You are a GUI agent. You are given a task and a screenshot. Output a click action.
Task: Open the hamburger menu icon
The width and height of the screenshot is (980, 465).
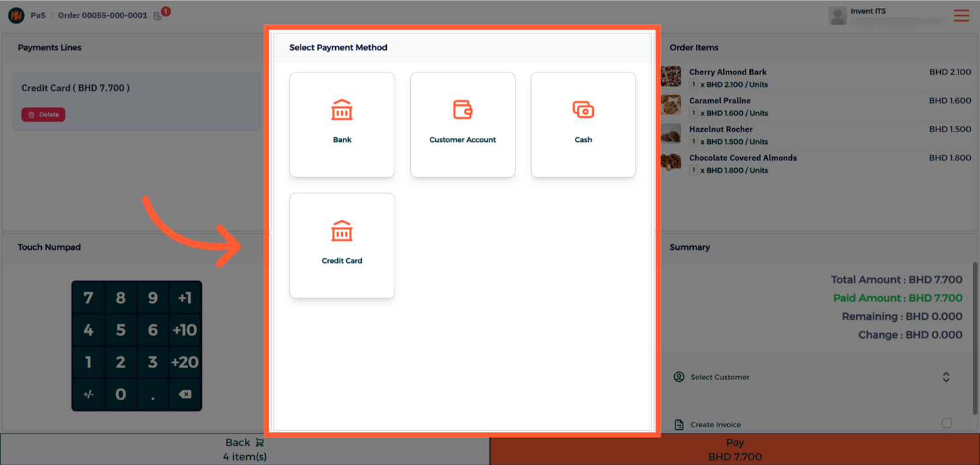[961, 16]
